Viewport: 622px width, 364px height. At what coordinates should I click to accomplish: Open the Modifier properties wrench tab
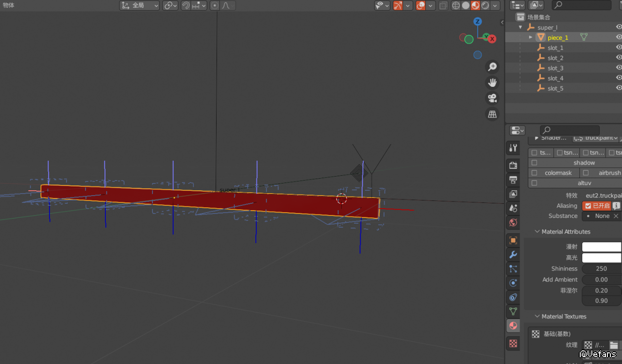513,255
